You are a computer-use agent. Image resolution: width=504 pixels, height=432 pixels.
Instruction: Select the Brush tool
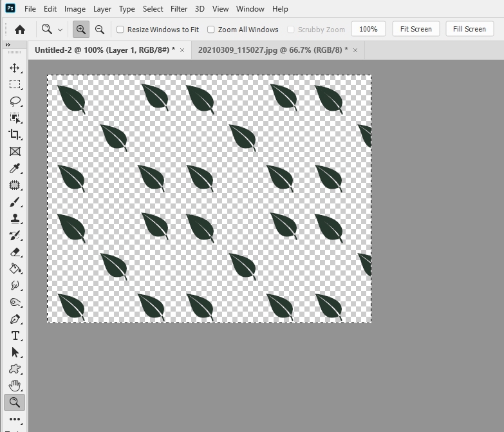(14, 202)
